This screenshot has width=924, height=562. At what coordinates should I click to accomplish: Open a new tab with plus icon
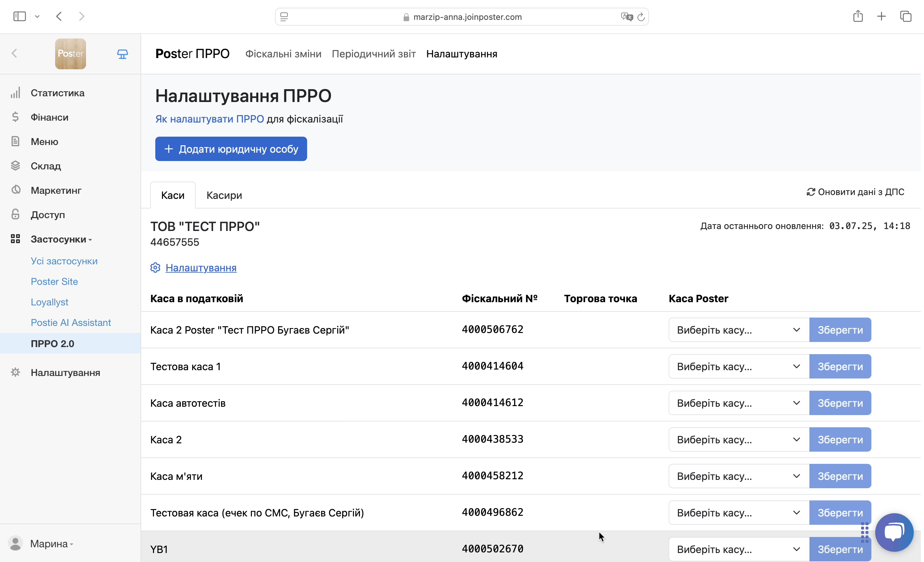coord(882,16)
